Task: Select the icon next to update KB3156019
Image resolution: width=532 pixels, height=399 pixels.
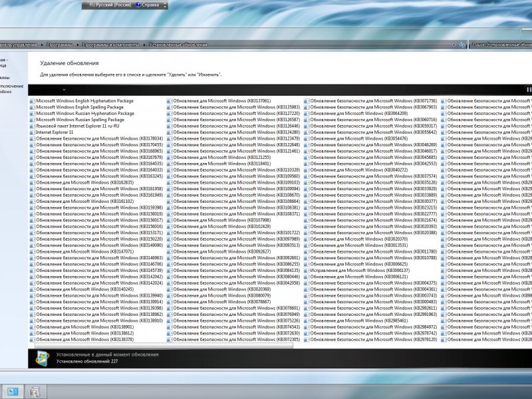Action: (x=33, y=213)
